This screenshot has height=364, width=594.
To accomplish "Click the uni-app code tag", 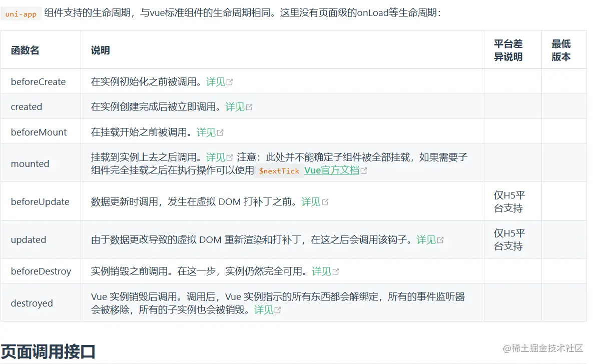I will click(21, 14).
